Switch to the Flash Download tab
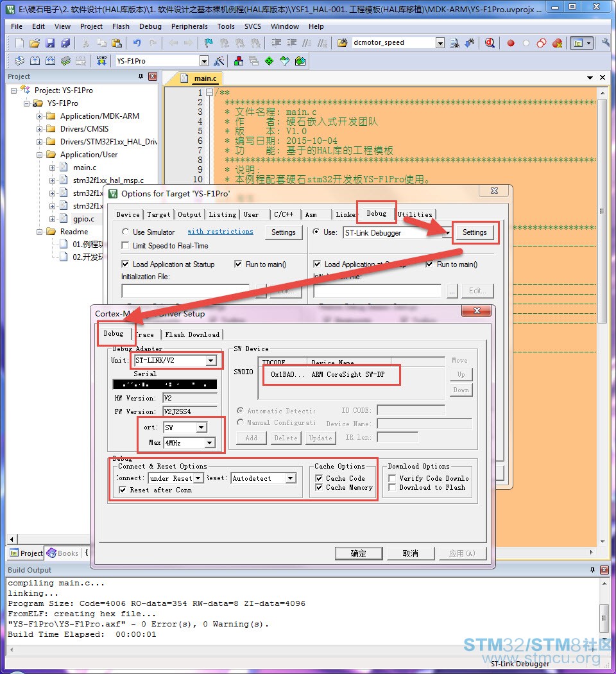Screen dimensions: 616x674 point(192,334)
